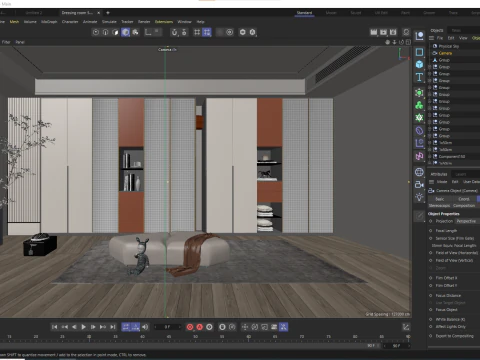The image size is (480, 360).
Task: Open the Mesh menu
Action: pyautogui.click(x=14, y=22)
